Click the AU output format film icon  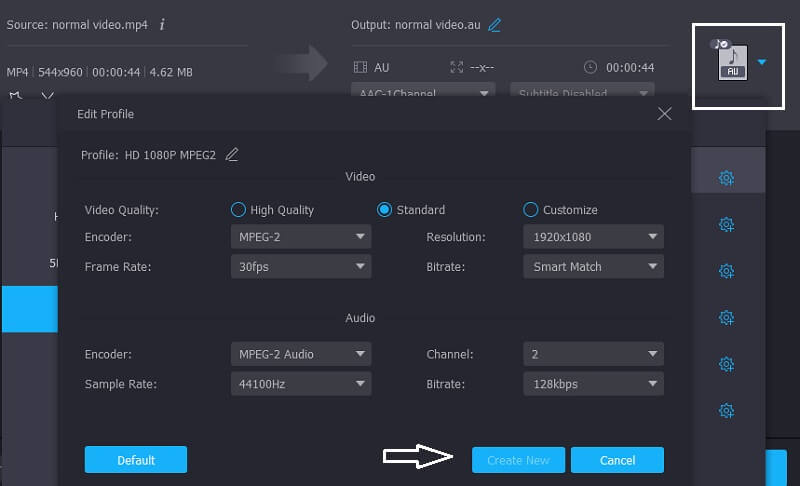pyautogui.click(x=360, y=67)
